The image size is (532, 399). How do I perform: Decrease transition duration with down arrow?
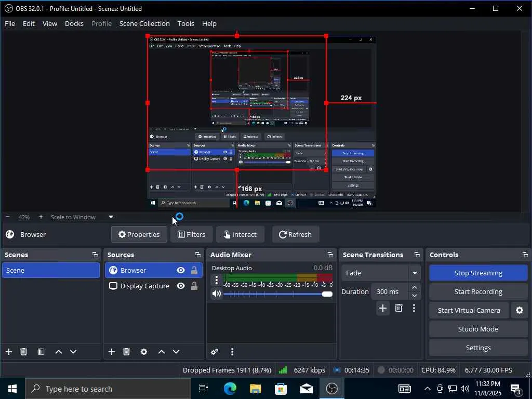coord(414,296)
